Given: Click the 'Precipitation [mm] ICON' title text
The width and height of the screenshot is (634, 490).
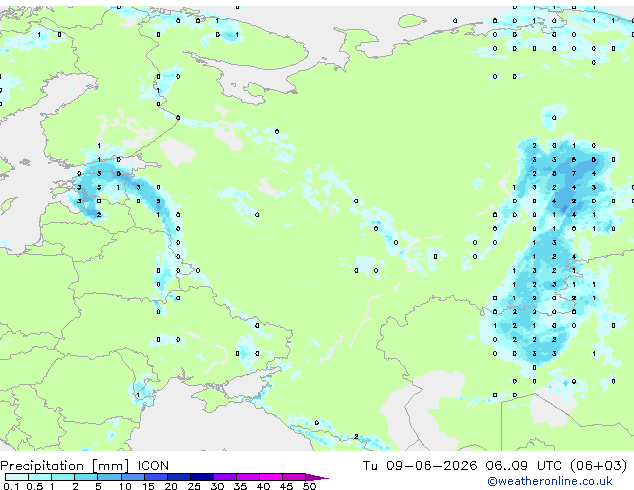Looking at the screenshot, I should coord(85,466).
